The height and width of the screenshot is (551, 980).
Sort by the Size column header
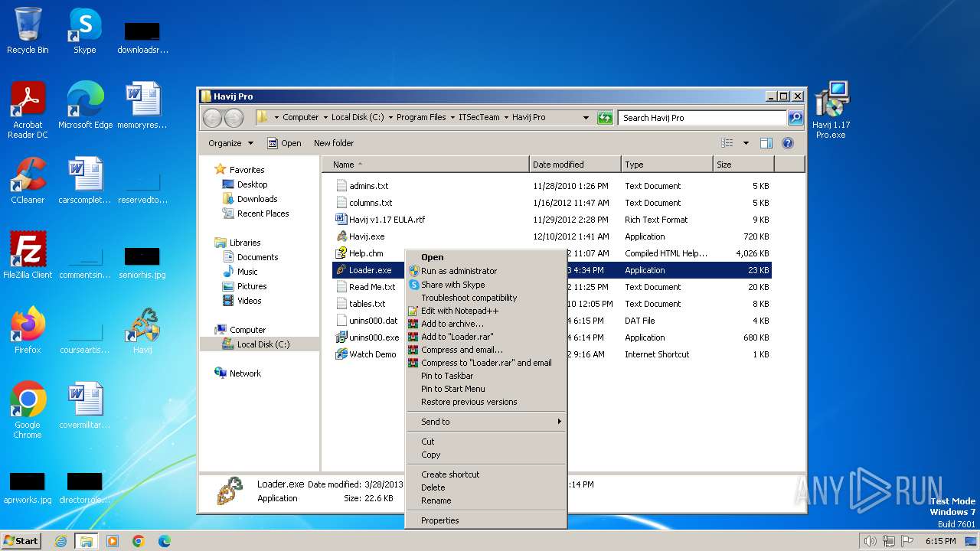click(x=743, y=165)
